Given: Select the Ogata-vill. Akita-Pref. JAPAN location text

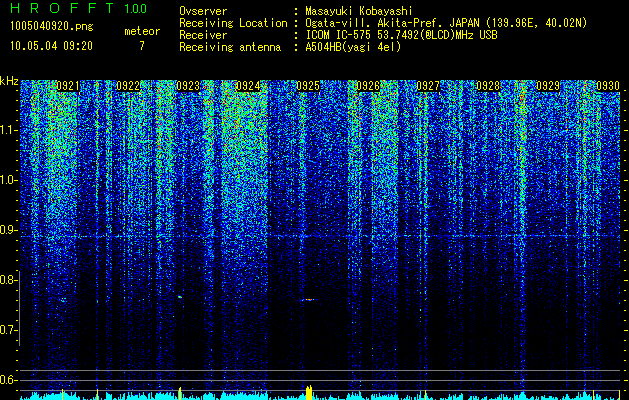Looking at the screenshot, I should 446,23.
